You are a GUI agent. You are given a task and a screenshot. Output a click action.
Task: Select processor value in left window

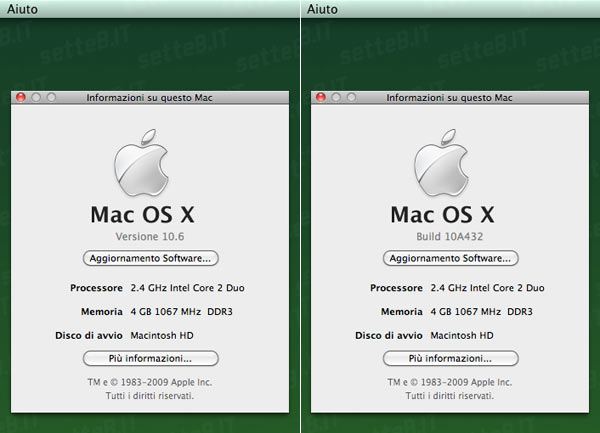click(188, 288)
